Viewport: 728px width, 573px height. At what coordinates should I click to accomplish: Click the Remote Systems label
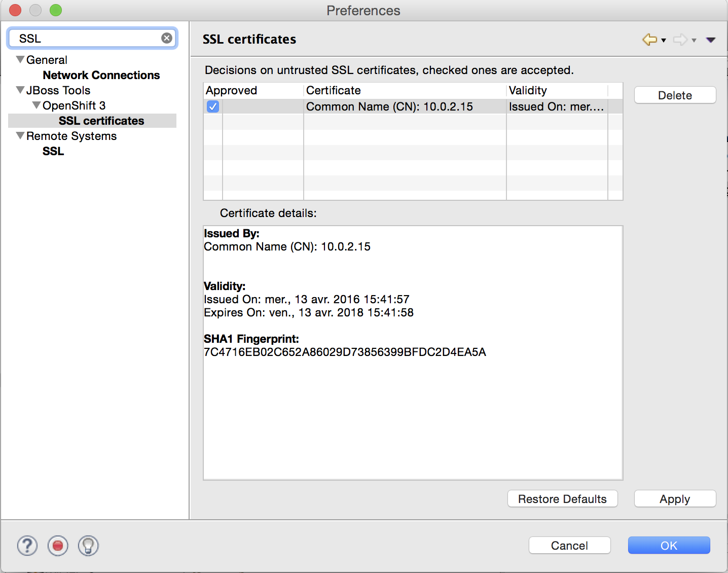[71, 136]
